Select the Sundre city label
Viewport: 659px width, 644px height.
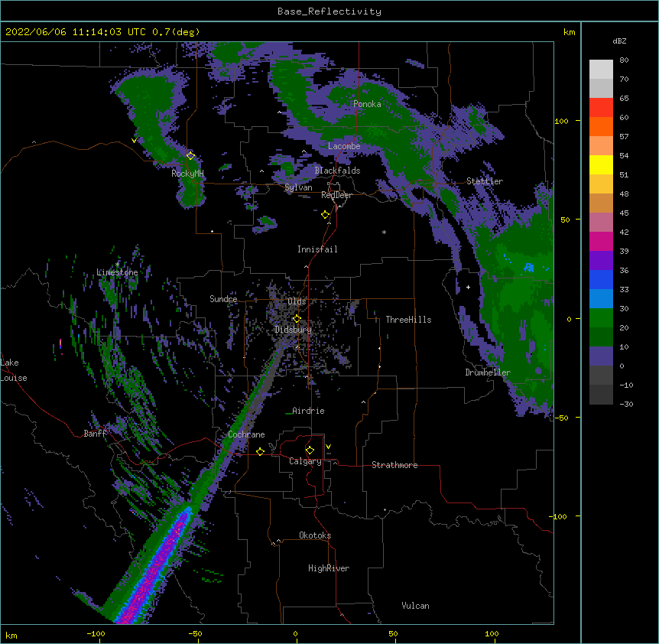click(x=223, y=299)
